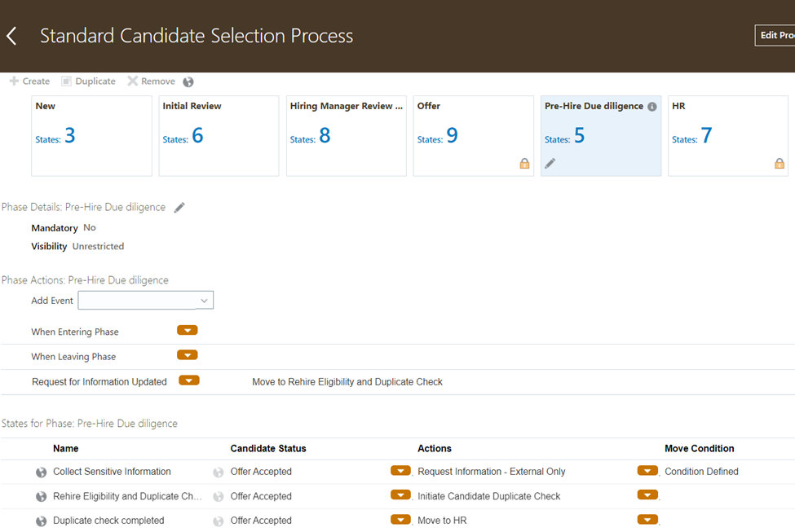Click the lock icon on the Offer phase
Image resolution: width=795 pixels, height=532 pixels.
click(524, 163)
